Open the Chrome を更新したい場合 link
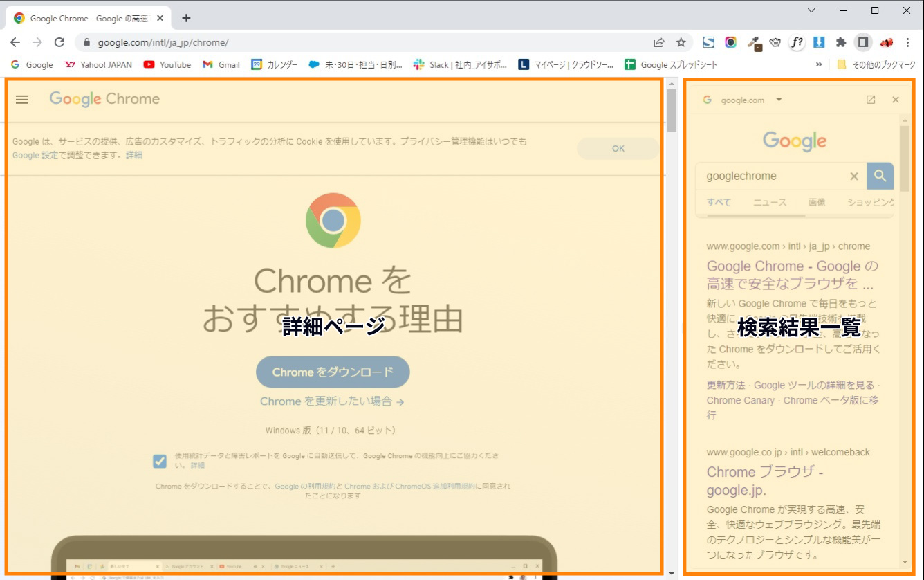The image size is (924, 580). pyautogui.click(x=332, y=401)
